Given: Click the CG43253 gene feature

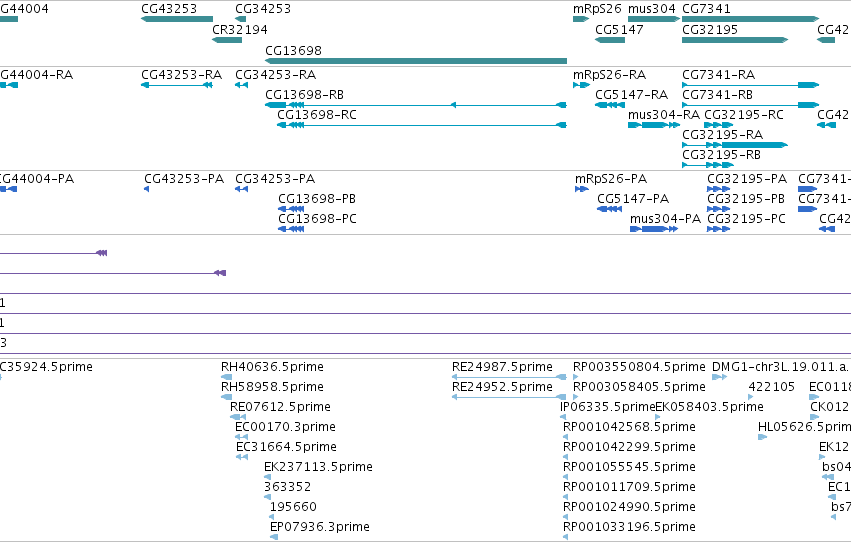Looking at the screenshot, I should 177,19.
